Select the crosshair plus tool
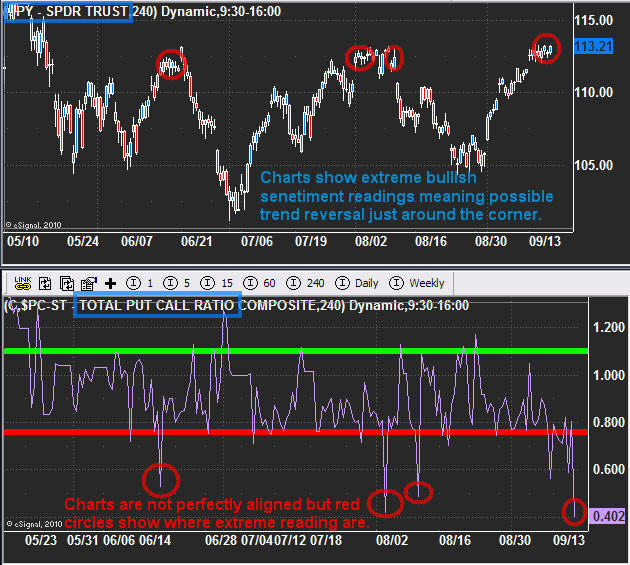The height and width of the screenshot is (565, 630). tap(110, 283)
